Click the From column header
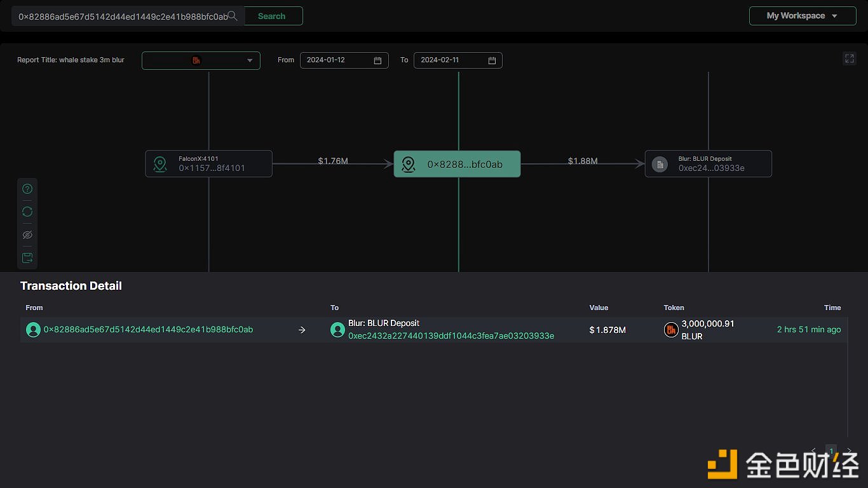868x488 pixels. (34, 308)
